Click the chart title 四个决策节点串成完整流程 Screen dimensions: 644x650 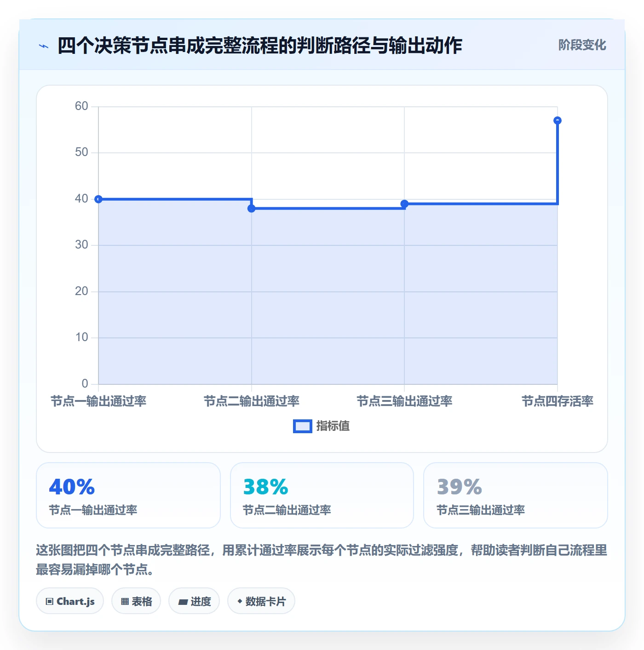260,46
